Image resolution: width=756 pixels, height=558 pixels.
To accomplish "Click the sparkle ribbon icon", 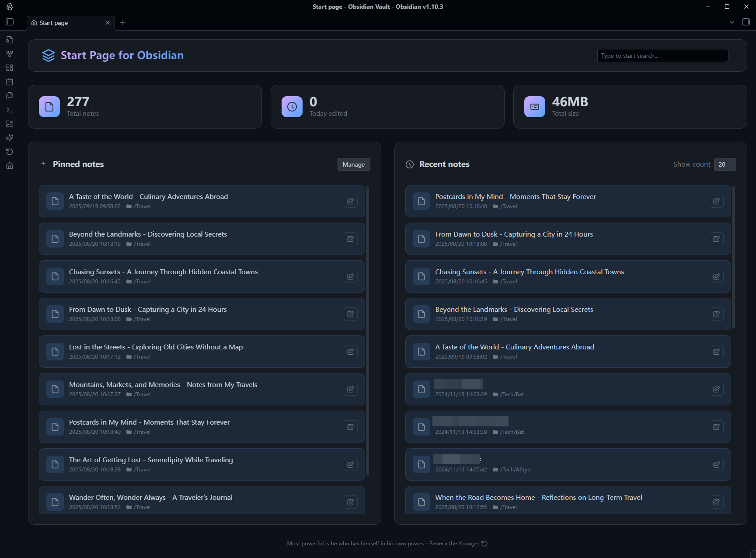I will (10, 138).
